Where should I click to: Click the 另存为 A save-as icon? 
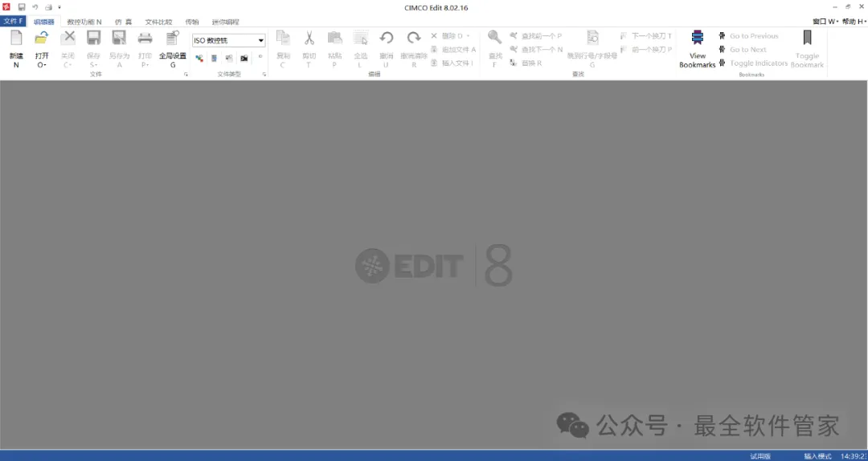[119, 39]
